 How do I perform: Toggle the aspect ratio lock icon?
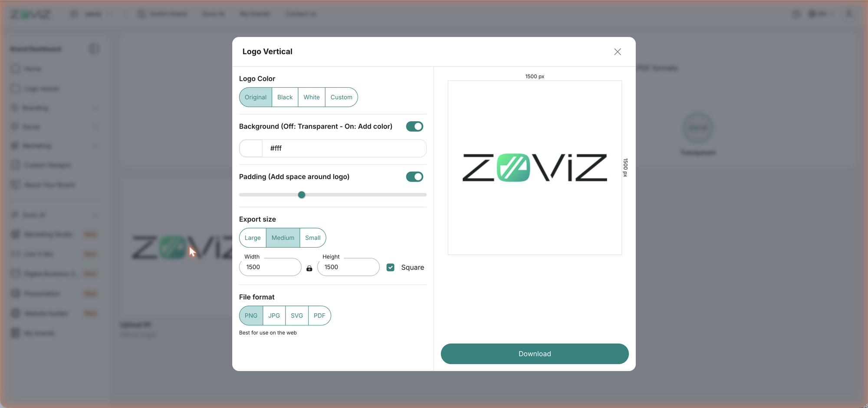(x=309, y=269)
